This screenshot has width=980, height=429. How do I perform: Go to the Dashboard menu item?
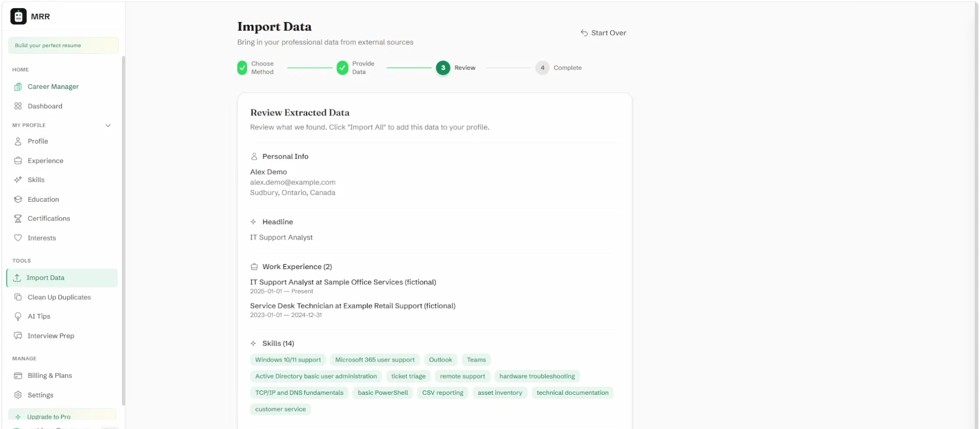click(63, 106)
